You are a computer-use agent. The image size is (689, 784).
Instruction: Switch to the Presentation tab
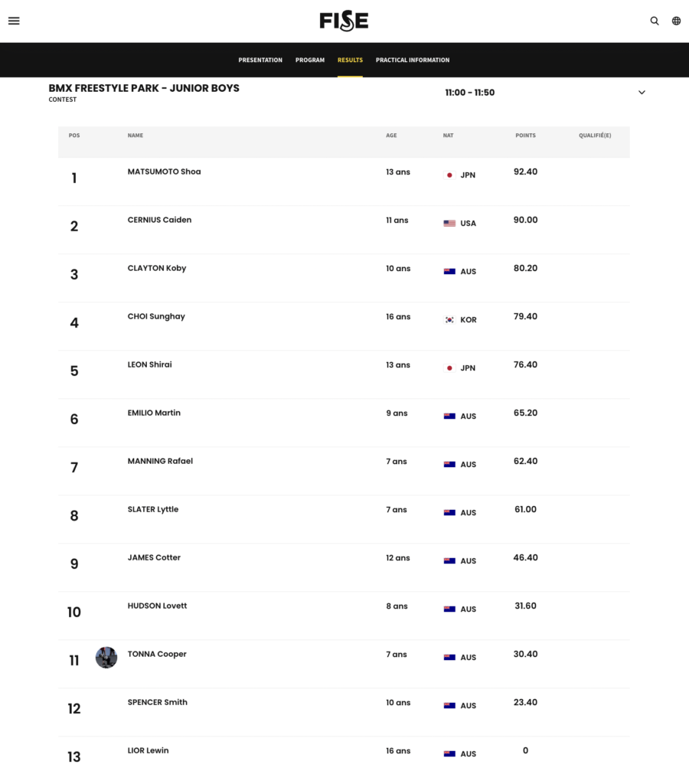click(260, 60)
